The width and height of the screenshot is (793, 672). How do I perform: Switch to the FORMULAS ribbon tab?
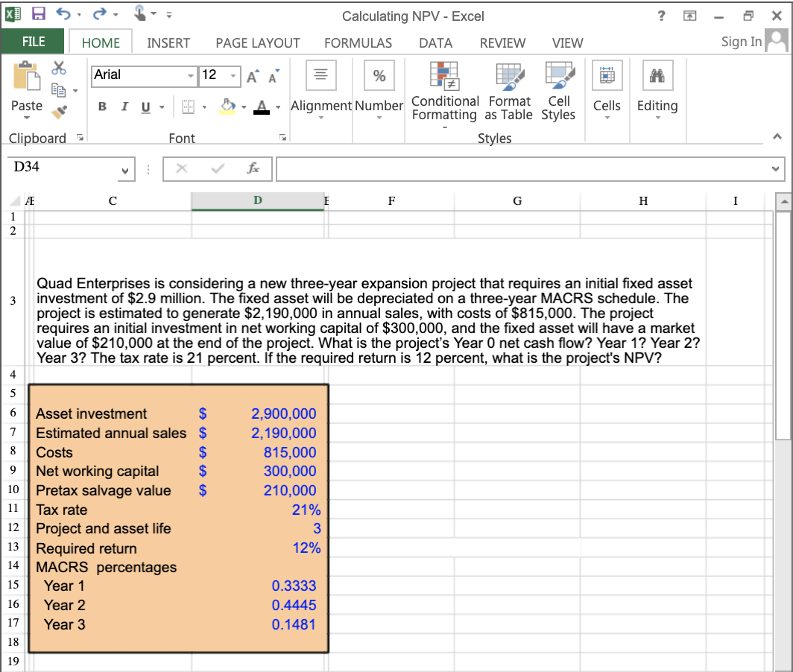358,43
